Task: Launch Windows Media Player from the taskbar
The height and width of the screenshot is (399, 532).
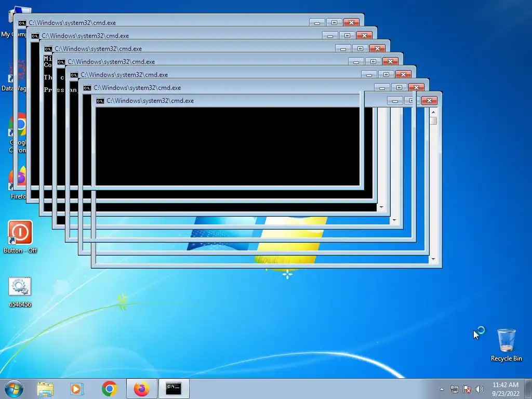Action: coord(77,389)
